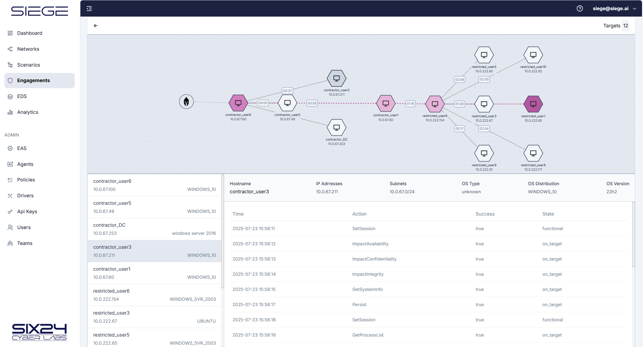This screenshot has width=644, height=347.
Task: Open Api Keys via the key icon
Action: (x=10, y=211)
